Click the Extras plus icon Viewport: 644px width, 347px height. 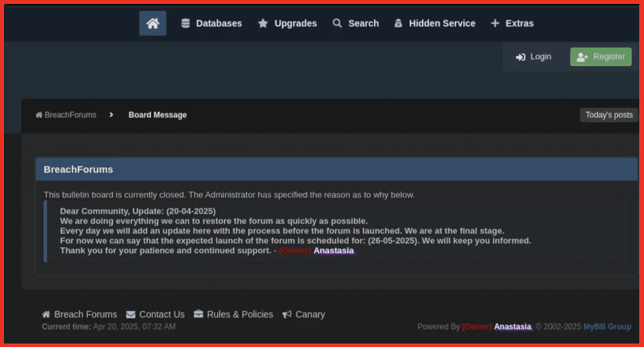[494, 23]
